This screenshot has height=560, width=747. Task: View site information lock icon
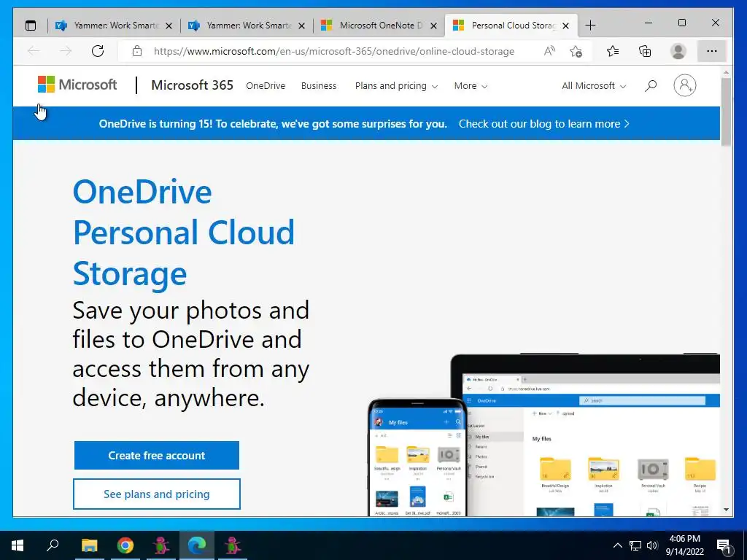point(137,51)
